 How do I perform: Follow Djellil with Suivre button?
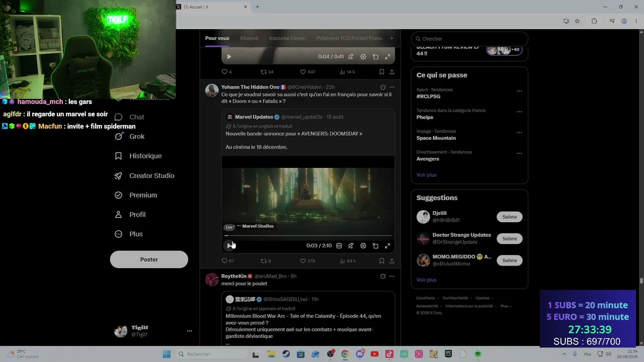[x=509, y=217]
